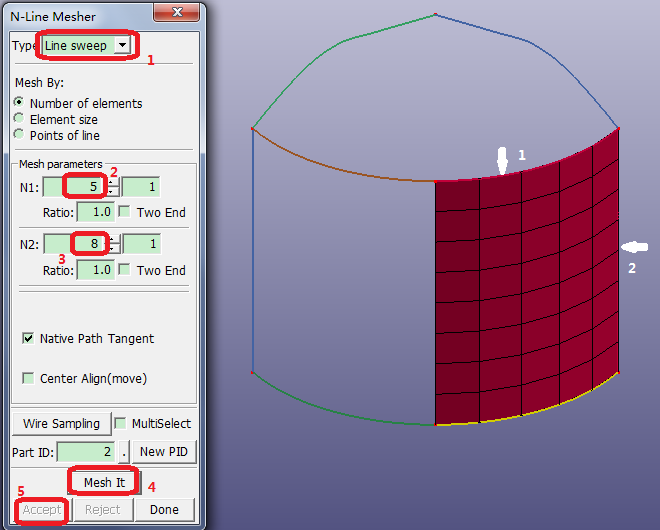
Task: Click the N1 stepper arrows
Action: coord(115,186)
